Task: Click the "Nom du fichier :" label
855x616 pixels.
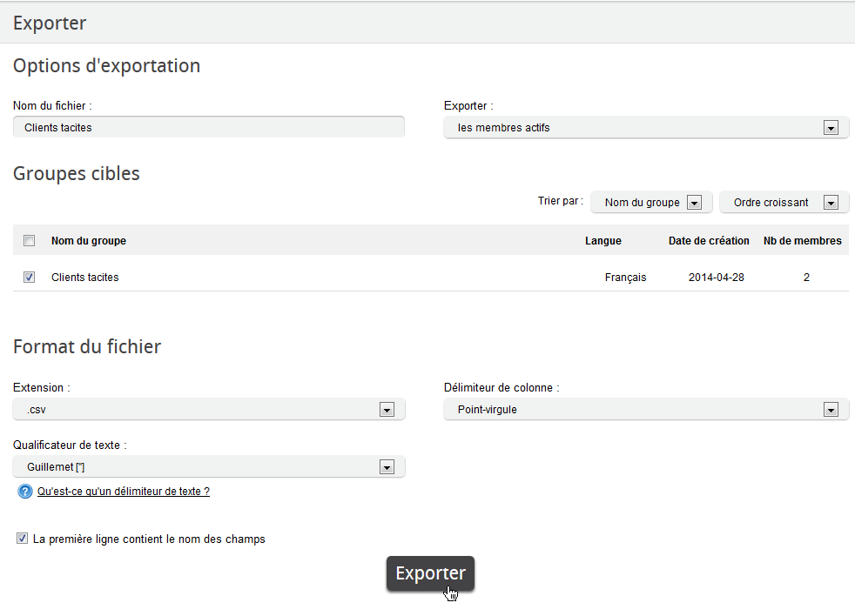Action: tap(52, 106)
